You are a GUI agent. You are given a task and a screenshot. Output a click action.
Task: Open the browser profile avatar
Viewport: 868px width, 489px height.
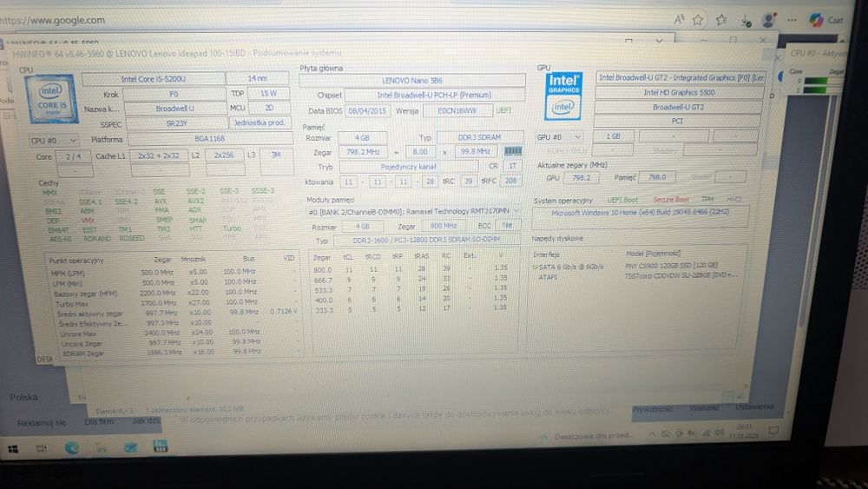[769, 21]
